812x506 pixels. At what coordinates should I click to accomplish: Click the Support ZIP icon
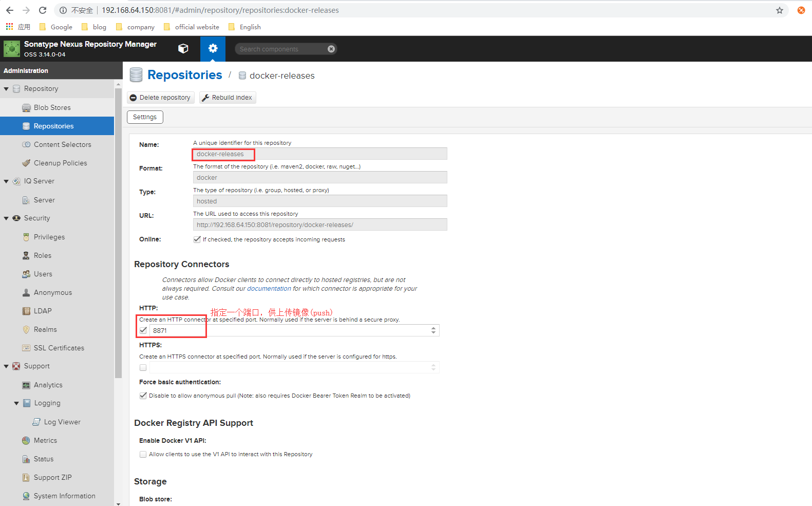pos(26,477)
